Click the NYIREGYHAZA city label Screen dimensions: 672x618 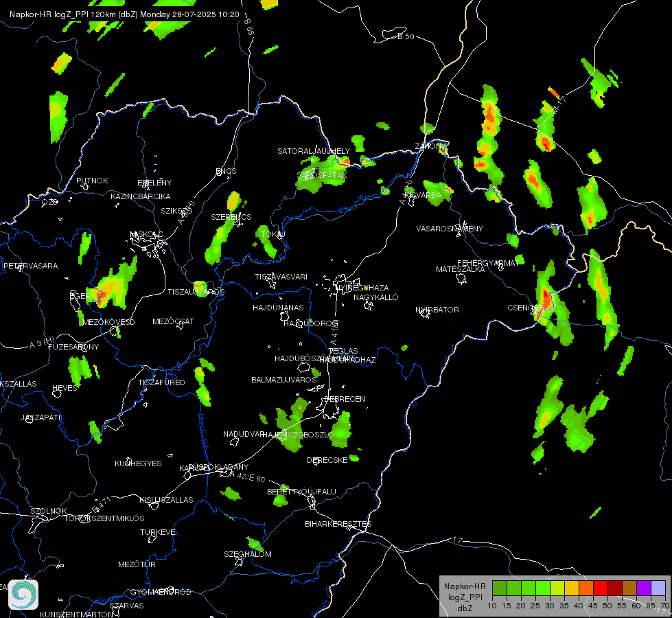point(362,288)
